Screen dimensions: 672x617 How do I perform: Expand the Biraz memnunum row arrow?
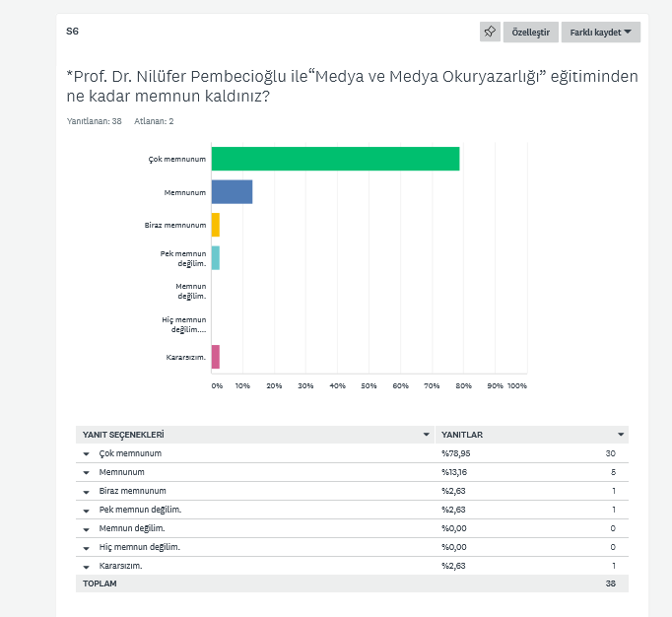pos(87,491)
